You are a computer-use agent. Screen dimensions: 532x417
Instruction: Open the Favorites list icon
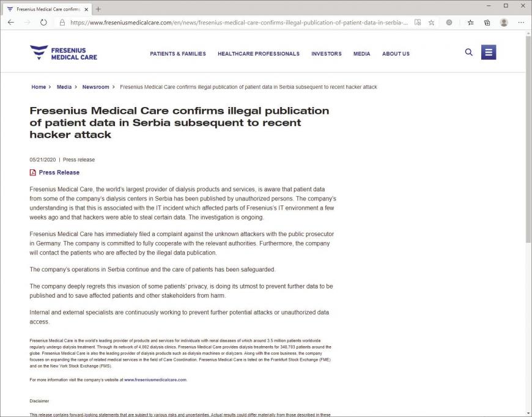tap(471, 23)
